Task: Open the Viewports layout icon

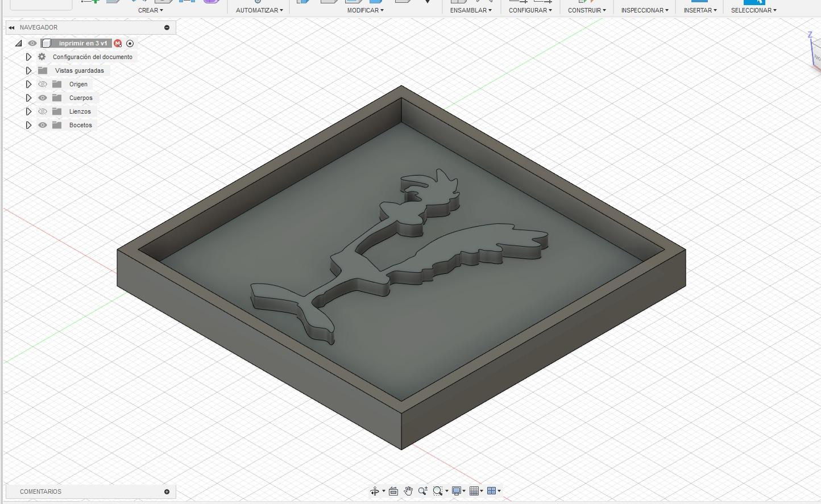Action: 492,491
